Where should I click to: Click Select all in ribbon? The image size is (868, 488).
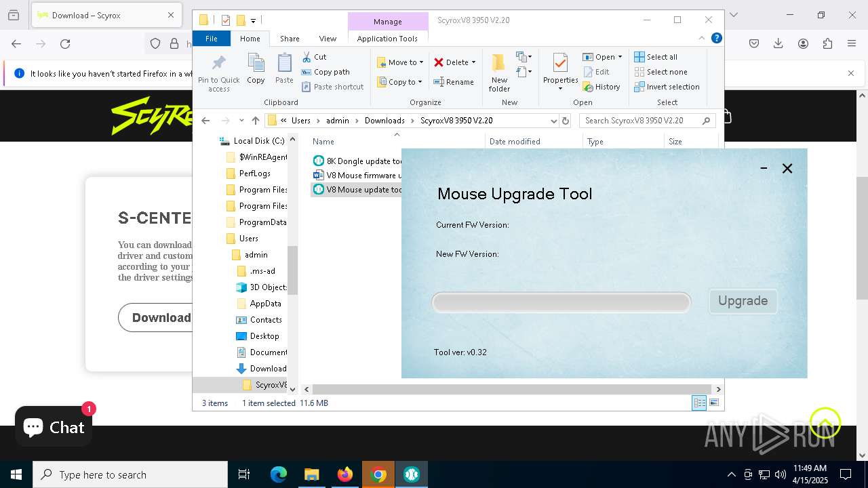point(656,57)
